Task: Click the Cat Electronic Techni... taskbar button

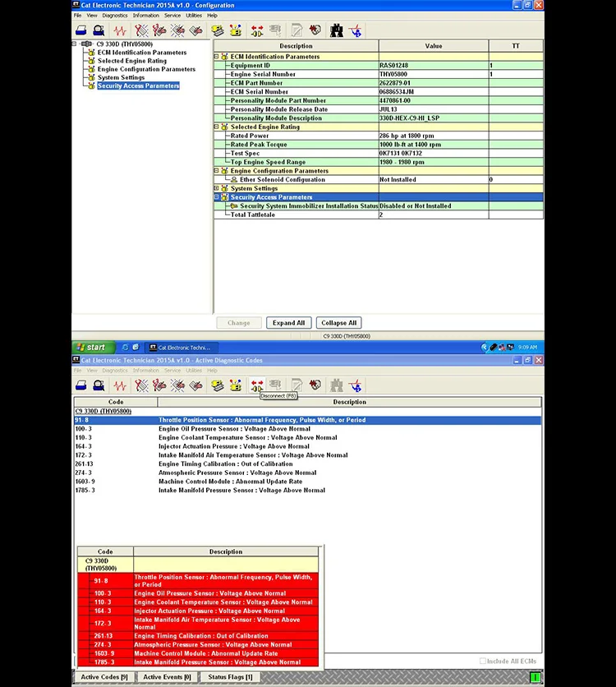Action: pos(182,348)
